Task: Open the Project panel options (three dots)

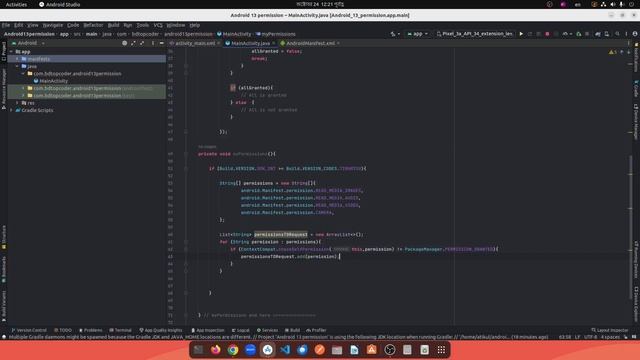Action: pyautogui.click(x=153, y=43)
